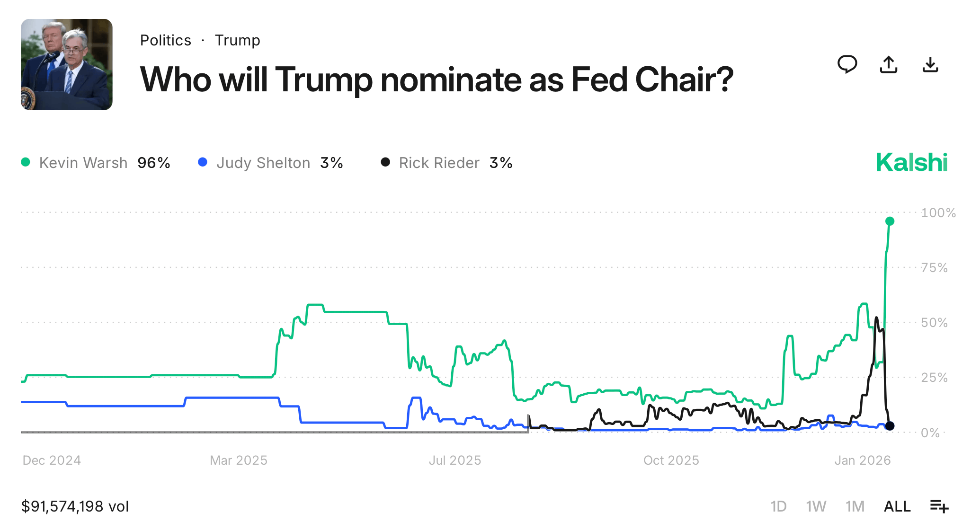This screenshot has width=980, height=530.
Task: Click the market title heading
Action: pos(437,79)
